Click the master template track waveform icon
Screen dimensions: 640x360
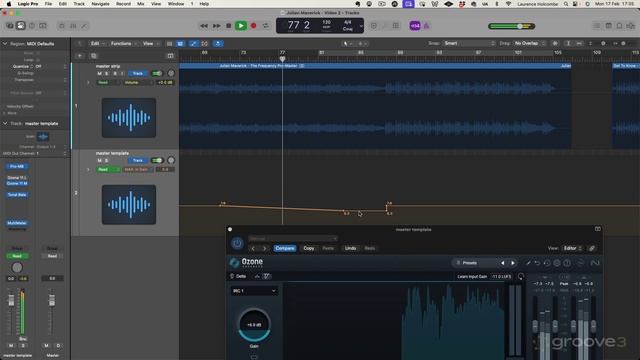click(x=129, y=204)
